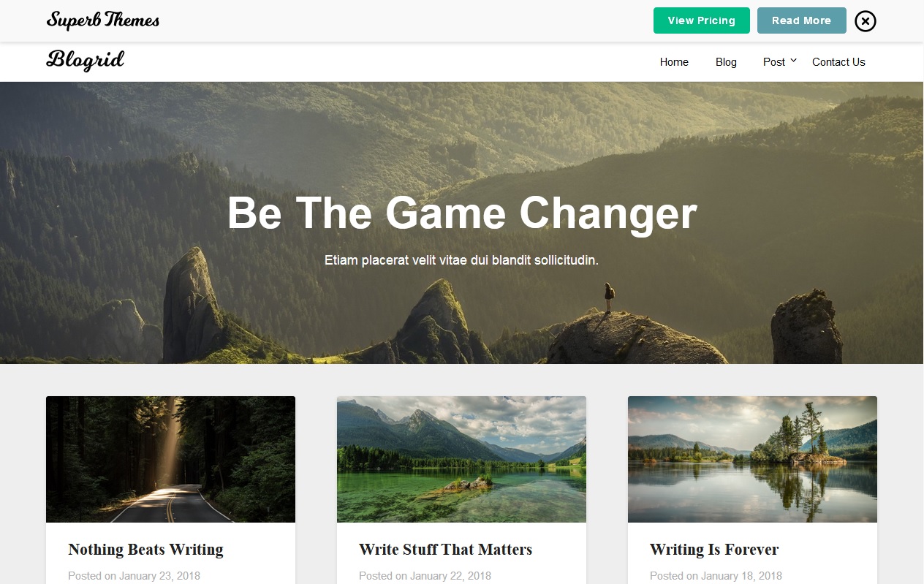Open the Blog menu item
The width and height of the screenshot is (924, 584).
pyautogui.click(x=726, y=62)
